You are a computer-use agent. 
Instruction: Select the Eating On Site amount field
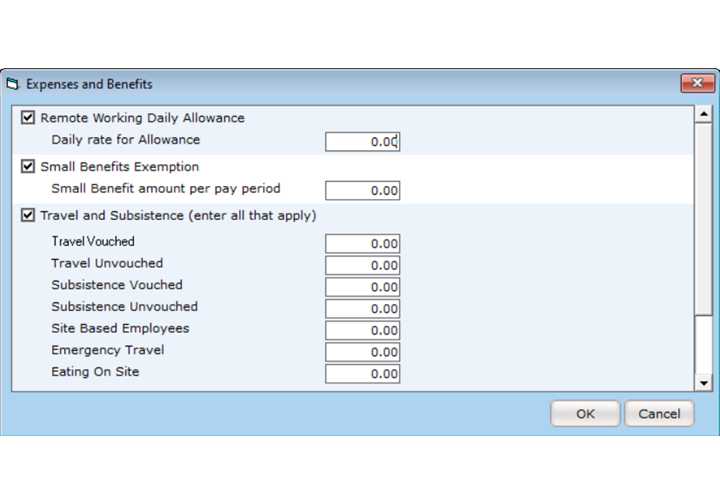(362, 374)
